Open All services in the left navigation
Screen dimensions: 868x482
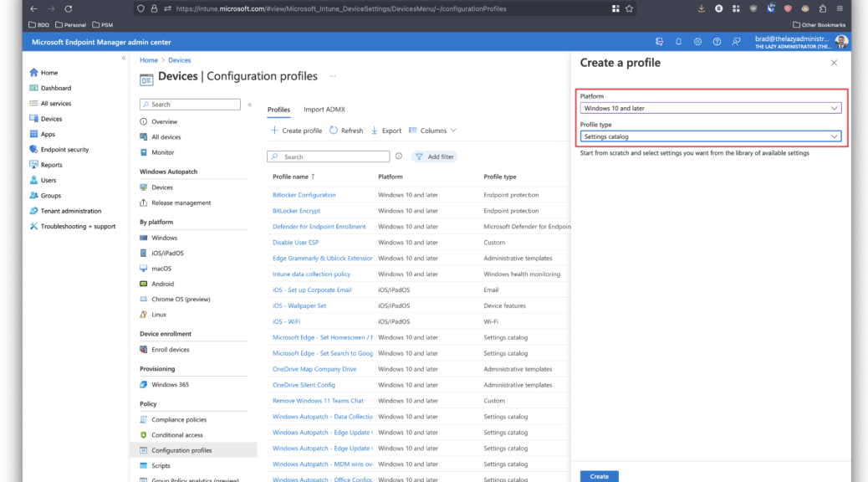tap(55, 104)
